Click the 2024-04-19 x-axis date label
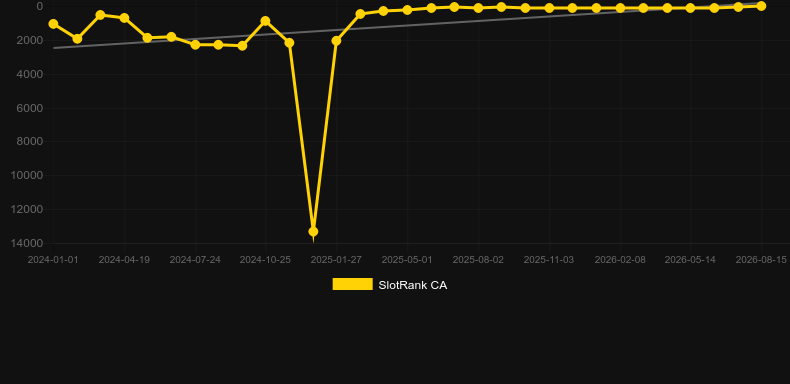This screenshot has width=790, height=384. point(124,260)
